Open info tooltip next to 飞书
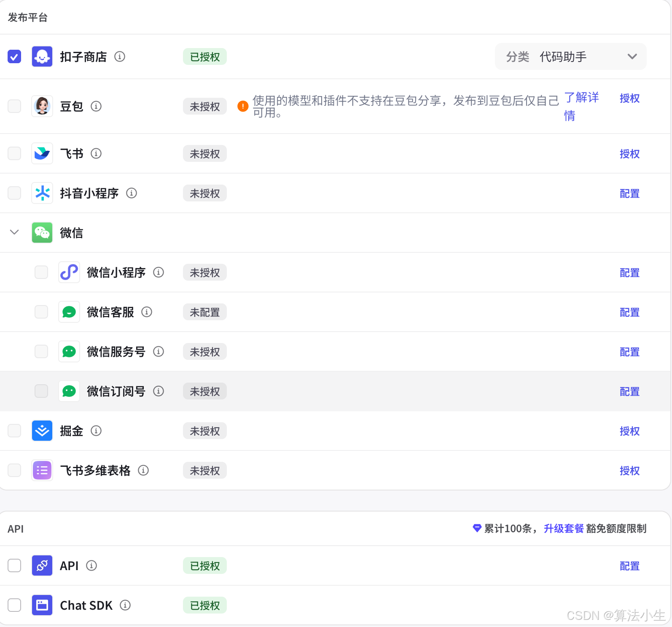Image resolution: width=672 pixels, height=627 pixels. (96, 153)
